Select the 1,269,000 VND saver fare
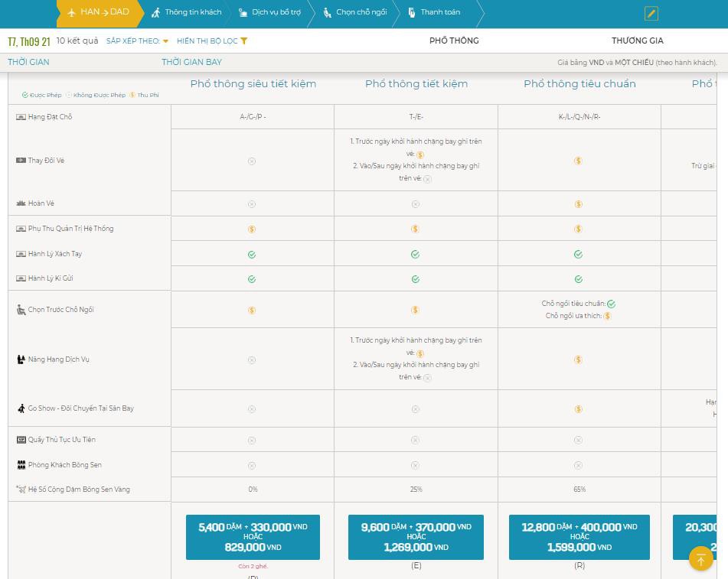The height and width of the screenshot is (579, 728). tap(416, 537)
